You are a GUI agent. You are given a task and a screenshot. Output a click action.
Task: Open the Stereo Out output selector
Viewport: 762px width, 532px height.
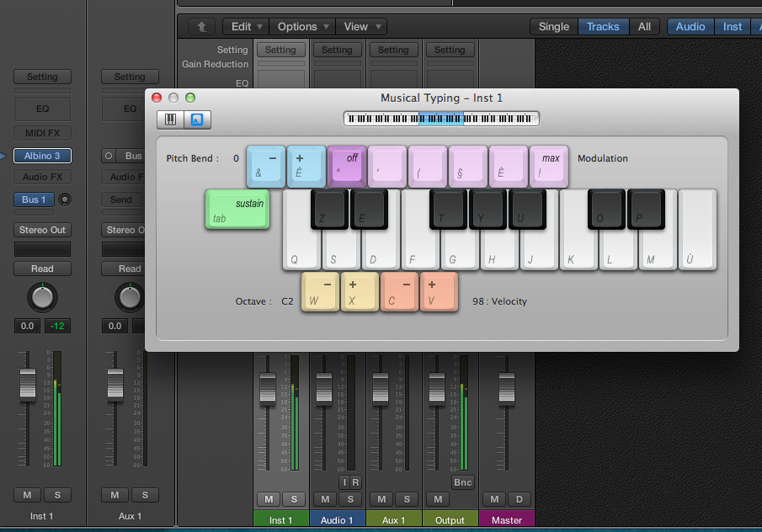coord(42,230)
